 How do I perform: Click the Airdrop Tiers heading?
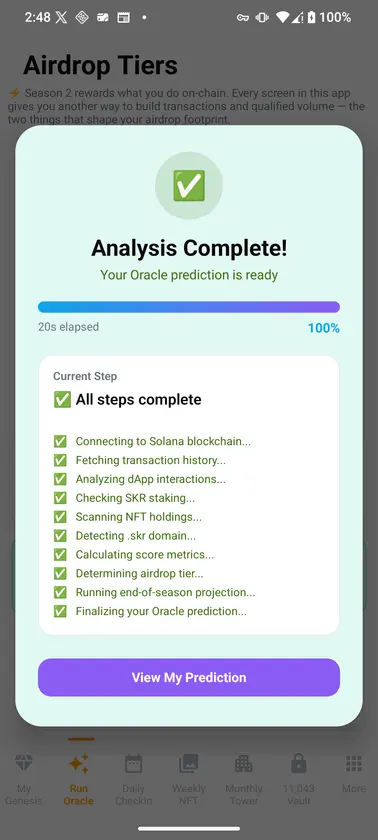pos(100,65)
